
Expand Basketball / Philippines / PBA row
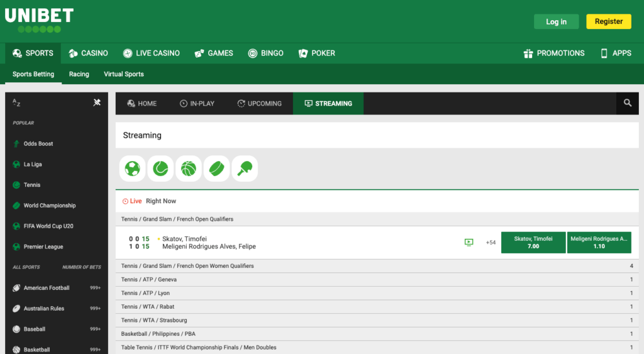point(377,334)
